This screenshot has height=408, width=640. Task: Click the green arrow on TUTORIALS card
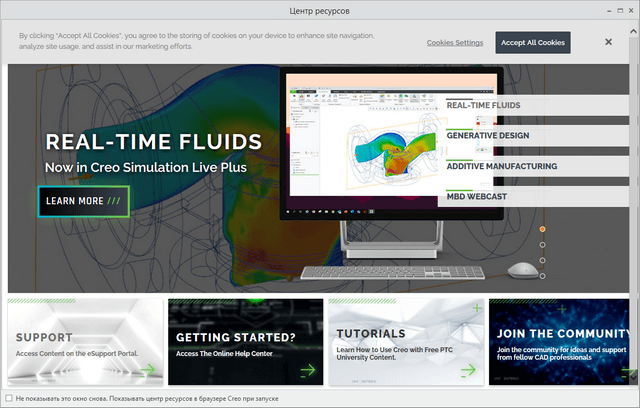[469, 370]
